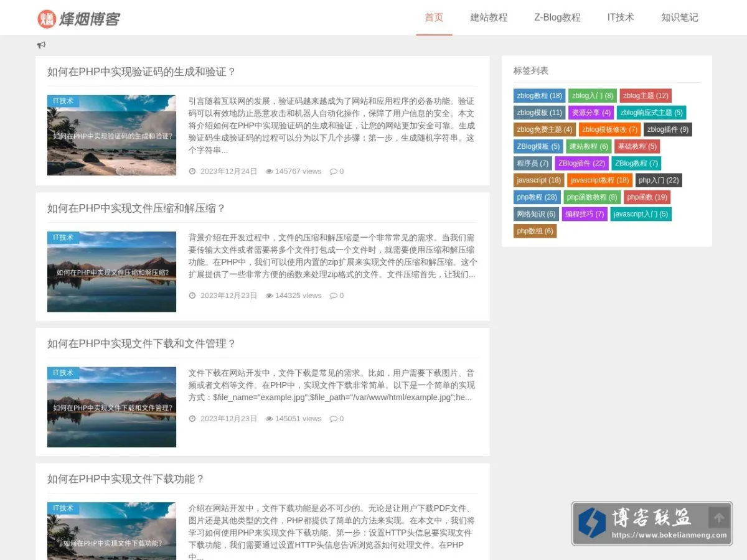
Task: Open the 建站教程 navigation item
Action: pos(489,17)
